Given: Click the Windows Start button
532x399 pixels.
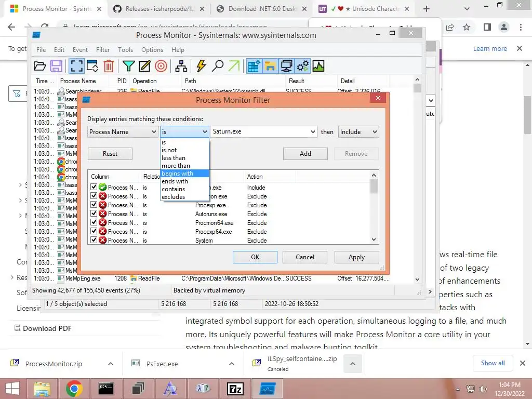Looking at the screenshot, I should [12, 389].
